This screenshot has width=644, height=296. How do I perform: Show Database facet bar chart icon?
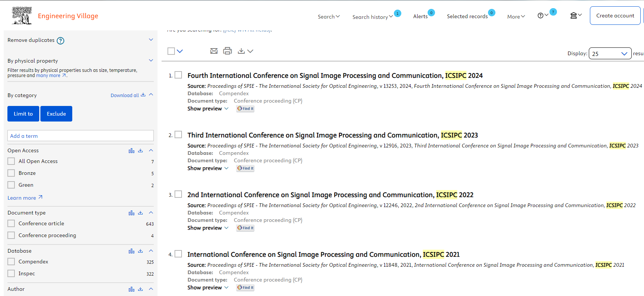coord(132,251)
